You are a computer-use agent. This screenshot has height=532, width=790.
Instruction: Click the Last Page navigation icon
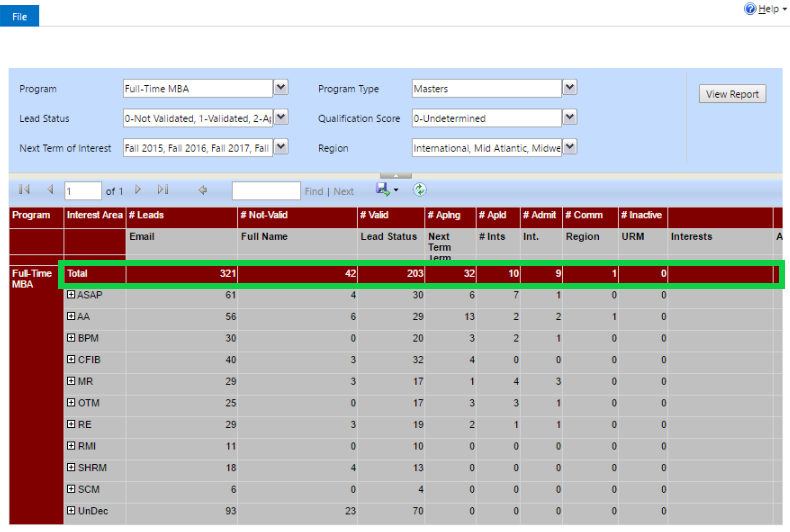[163, 190]
